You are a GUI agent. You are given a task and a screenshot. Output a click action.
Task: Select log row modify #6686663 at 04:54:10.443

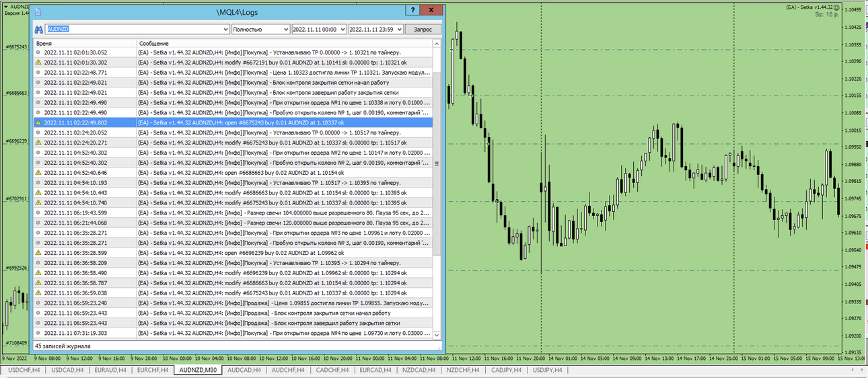[x=233, y=192]
